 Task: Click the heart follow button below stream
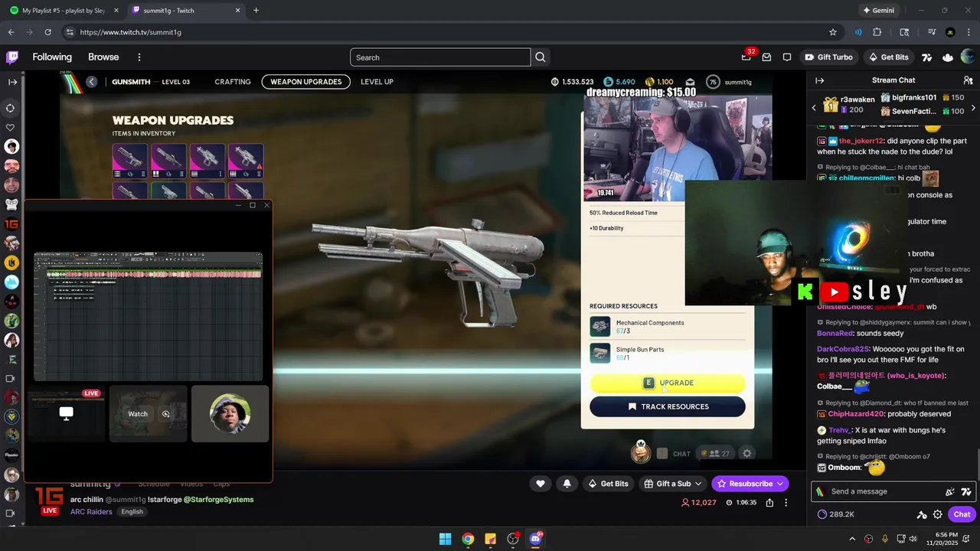541,484
